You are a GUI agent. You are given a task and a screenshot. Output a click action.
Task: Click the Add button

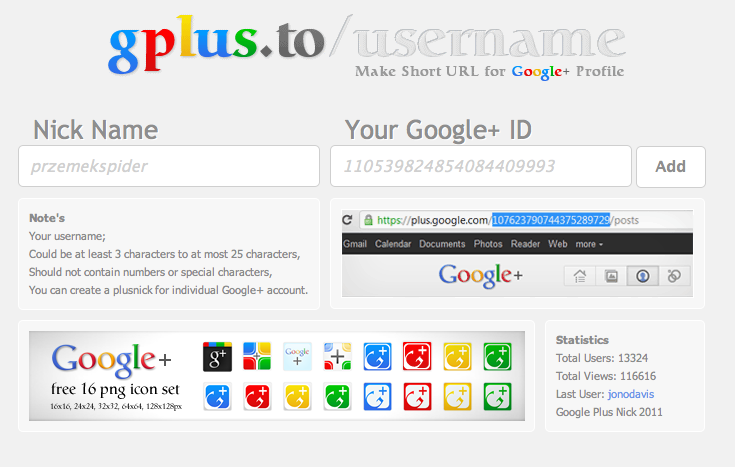pos(671,167)
